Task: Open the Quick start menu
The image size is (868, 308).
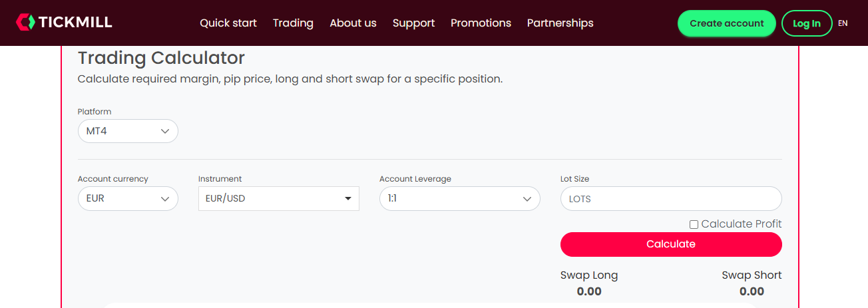Action: (x=228, y=23)
